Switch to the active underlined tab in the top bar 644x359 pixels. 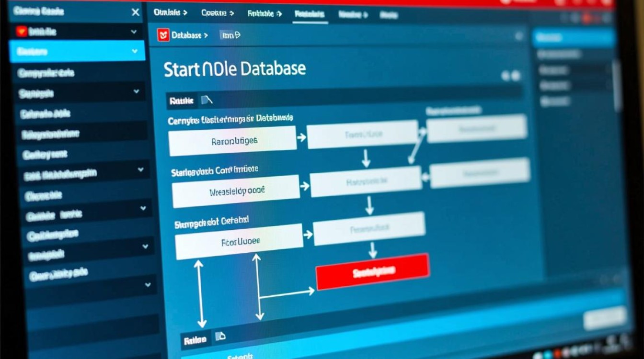tap(309, 14)
